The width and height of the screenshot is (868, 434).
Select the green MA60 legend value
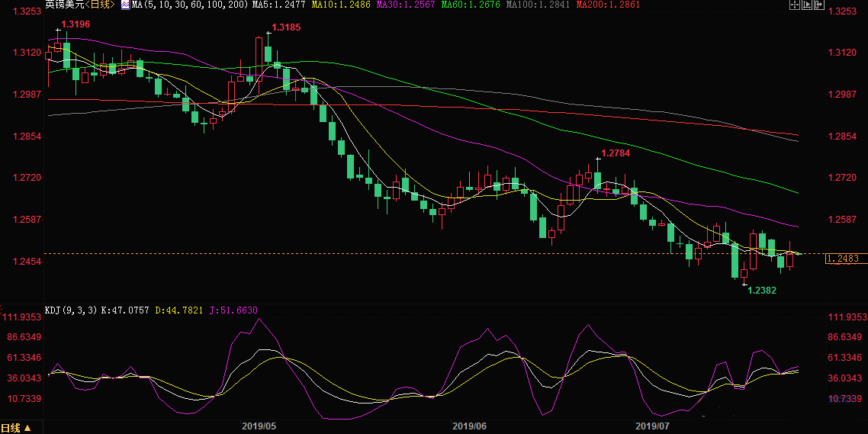click(477, 5)
